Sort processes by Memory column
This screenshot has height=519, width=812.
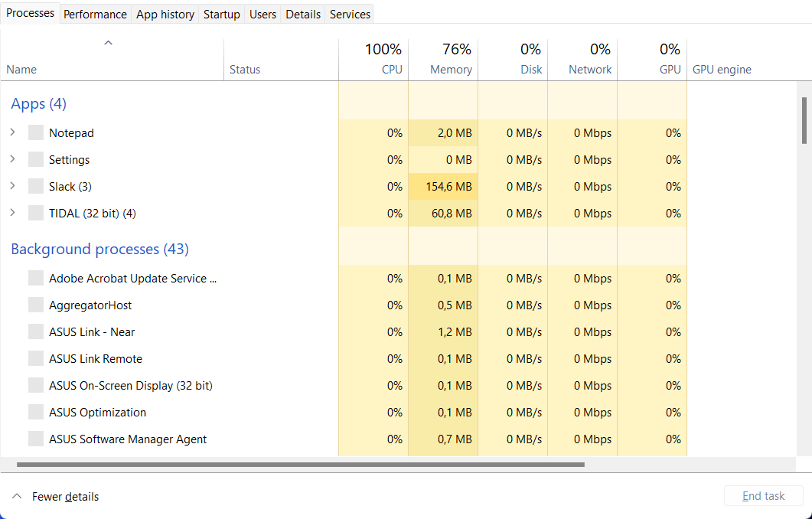[x=450, y=69]
